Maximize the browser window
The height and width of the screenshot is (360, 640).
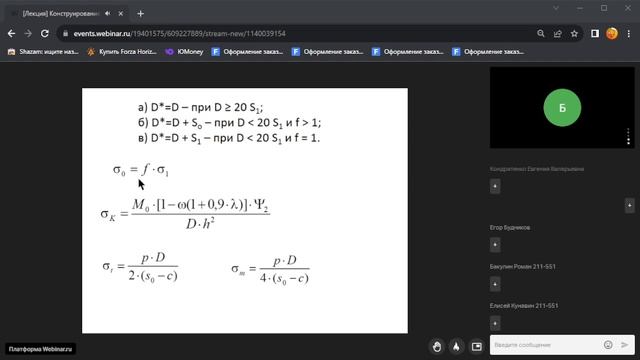point(604,8)
